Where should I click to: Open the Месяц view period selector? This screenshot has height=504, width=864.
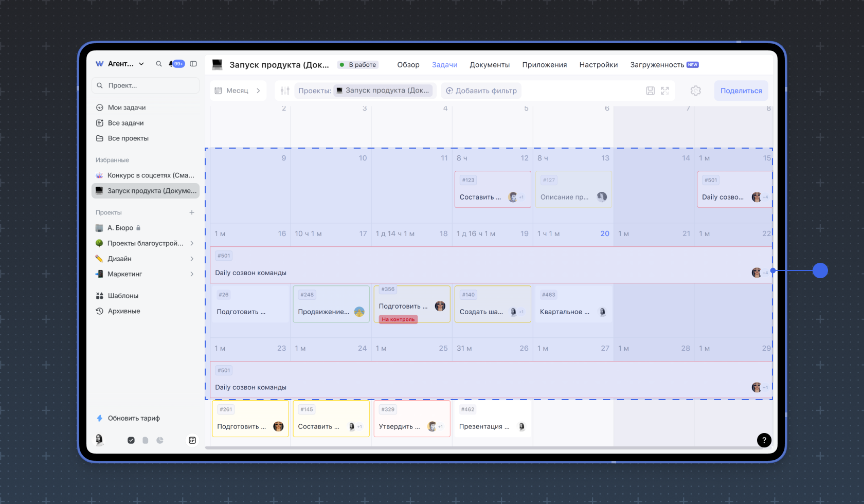[238, 91]
